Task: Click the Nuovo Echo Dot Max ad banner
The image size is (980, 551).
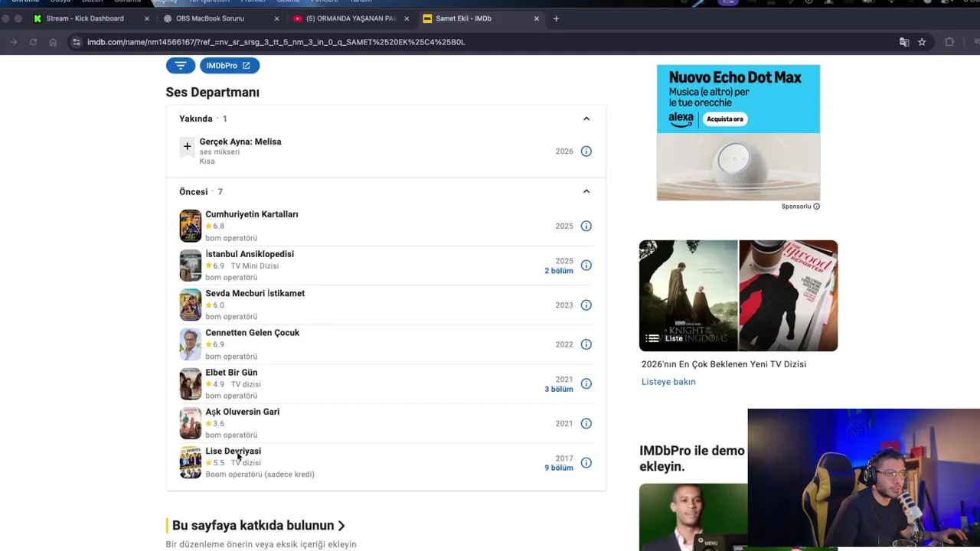Action: (738, 132)
